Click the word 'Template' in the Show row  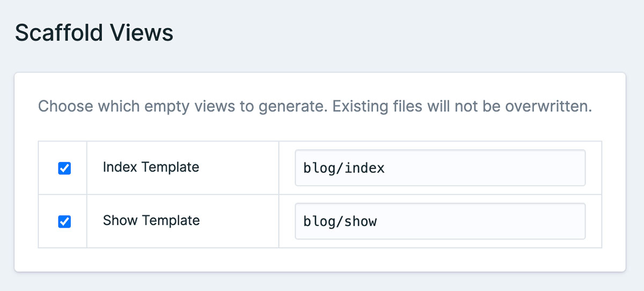[x=171, y=220]
